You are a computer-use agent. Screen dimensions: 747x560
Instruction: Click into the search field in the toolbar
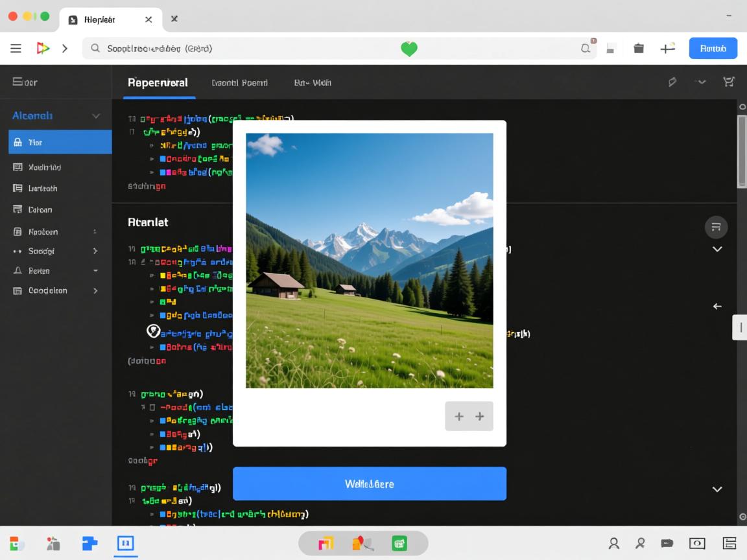[x=259, y=49]
